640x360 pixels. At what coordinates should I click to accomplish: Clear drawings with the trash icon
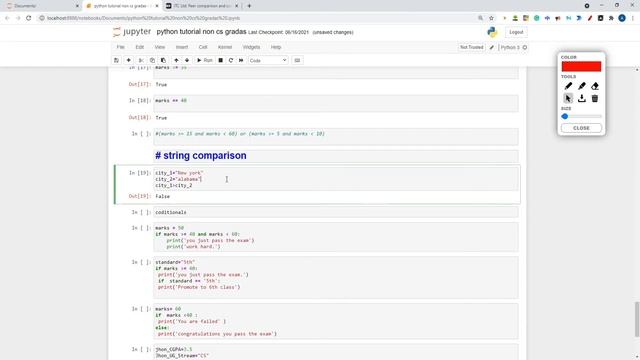[595, 98]
